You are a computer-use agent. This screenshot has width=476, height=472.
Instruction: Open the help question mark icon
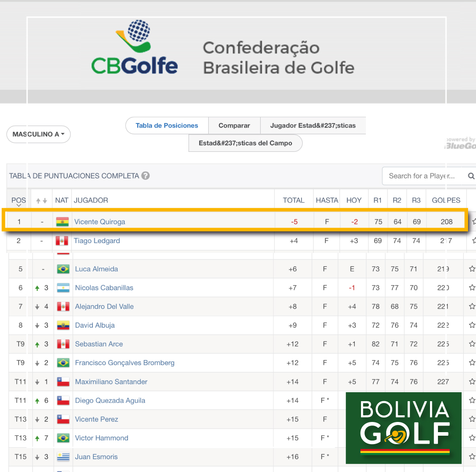[146, 176]
